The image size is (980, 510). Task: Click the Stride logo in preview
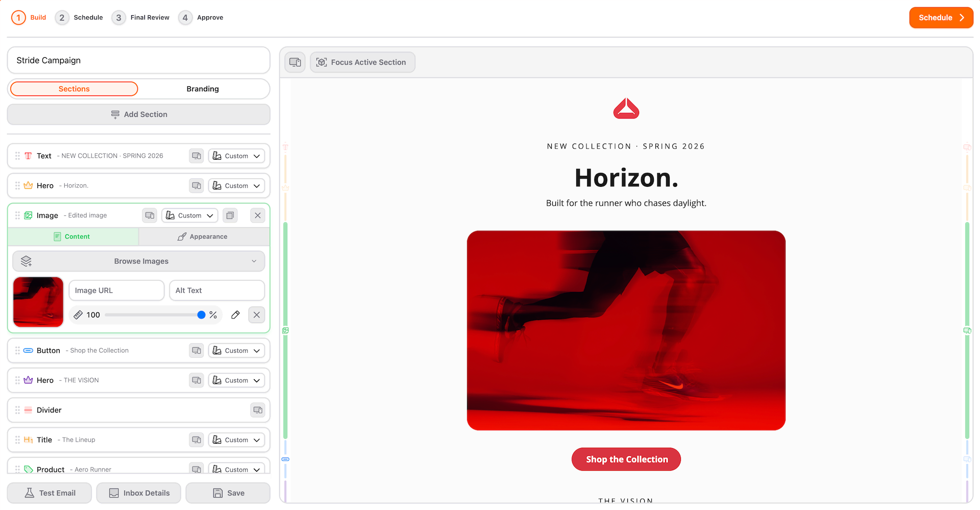[x=626, y=108]
